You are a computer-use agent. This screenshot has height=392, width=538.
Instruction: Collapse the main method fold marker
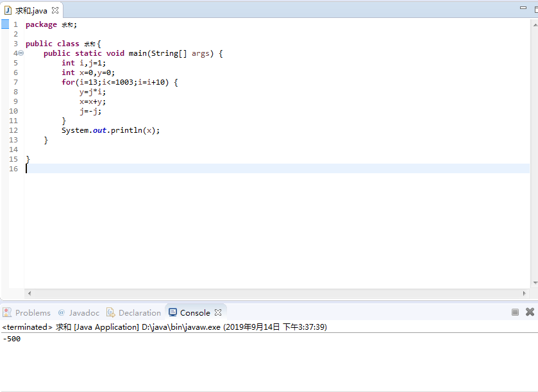click(x=21, y=53)
